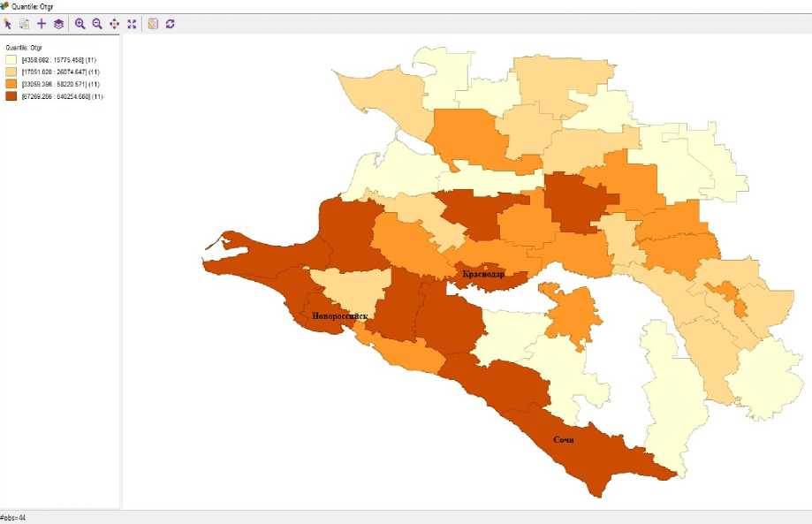Select the Zoom out magnifier tool
This screenshot has height=524, width=812.
coord(97,24)
